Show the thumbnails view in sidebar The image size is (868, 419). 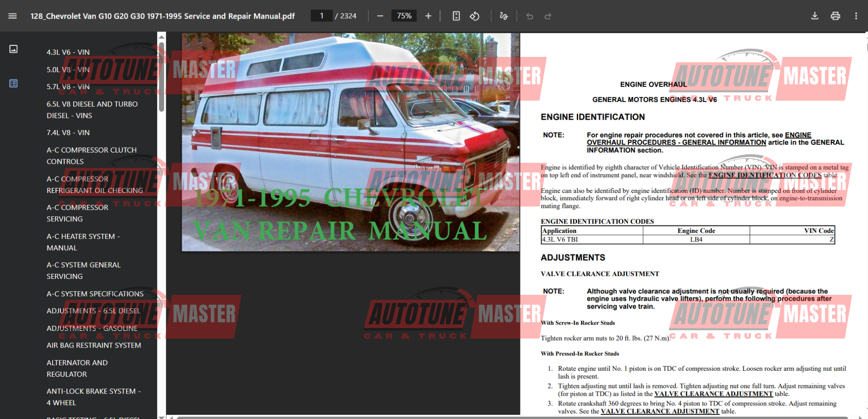14,49
